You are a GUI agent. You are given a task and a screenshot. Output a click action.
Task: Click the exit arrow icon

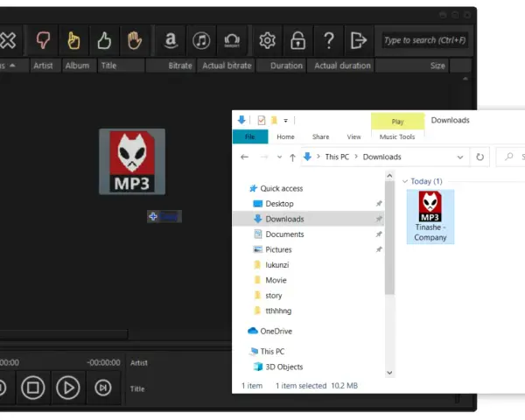tap(358, 40)
